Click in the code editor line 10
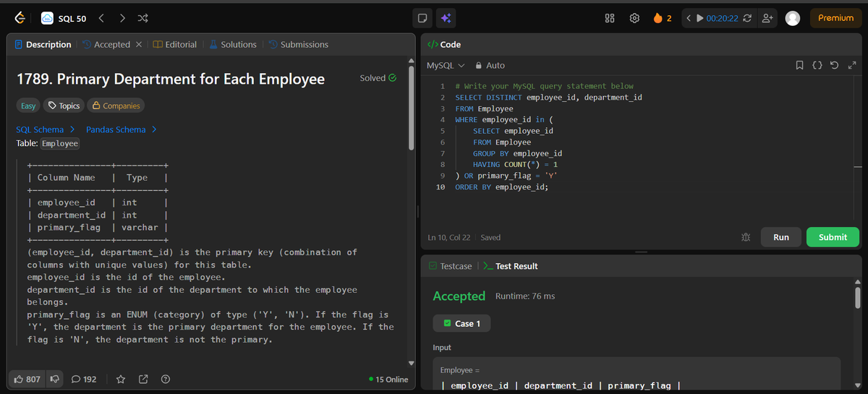Image resolution: width=868 pixels, height=394 pixels. [501, 187]
